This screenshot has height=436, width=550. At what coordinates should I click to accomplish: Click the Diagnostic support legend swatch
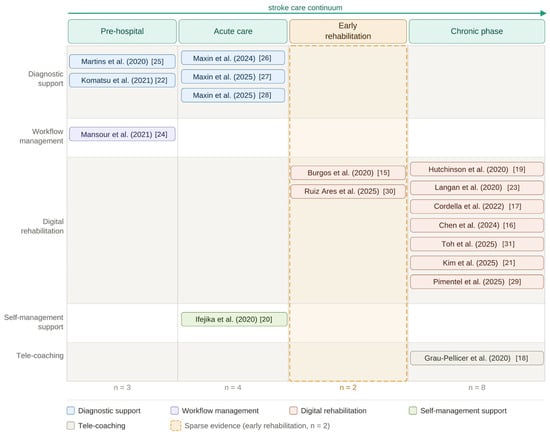pos(71,410)
